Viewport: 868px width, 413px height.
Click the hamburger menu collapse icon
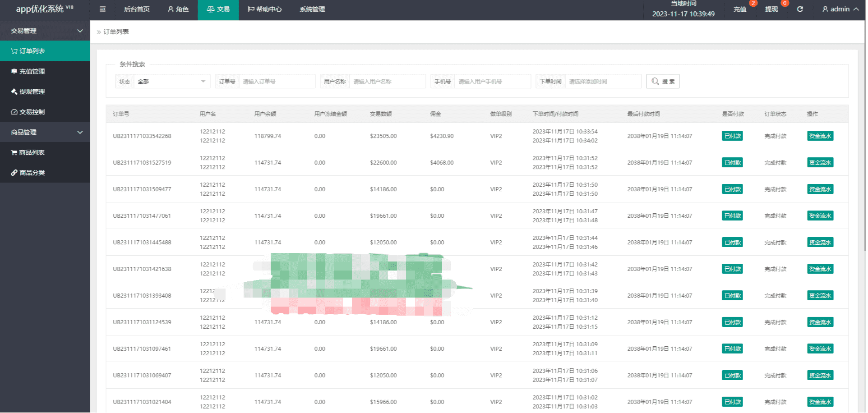tap(102, 9)
